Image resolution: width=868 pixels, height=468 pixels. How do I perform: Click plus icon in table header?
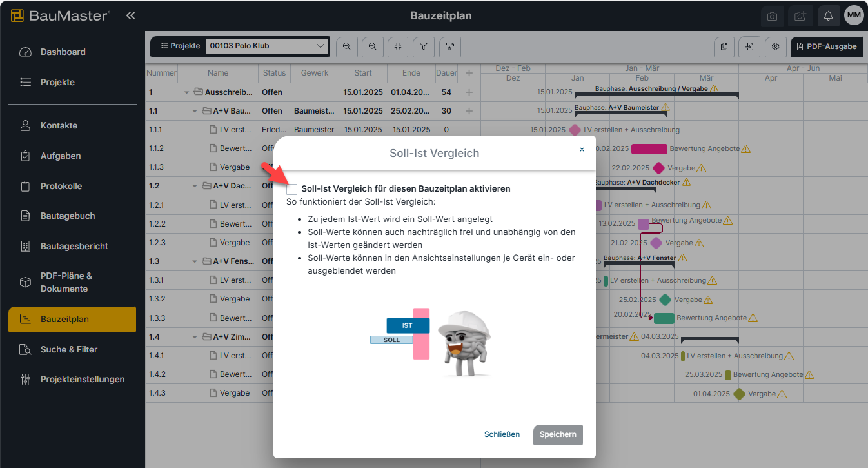pos(469,73)
